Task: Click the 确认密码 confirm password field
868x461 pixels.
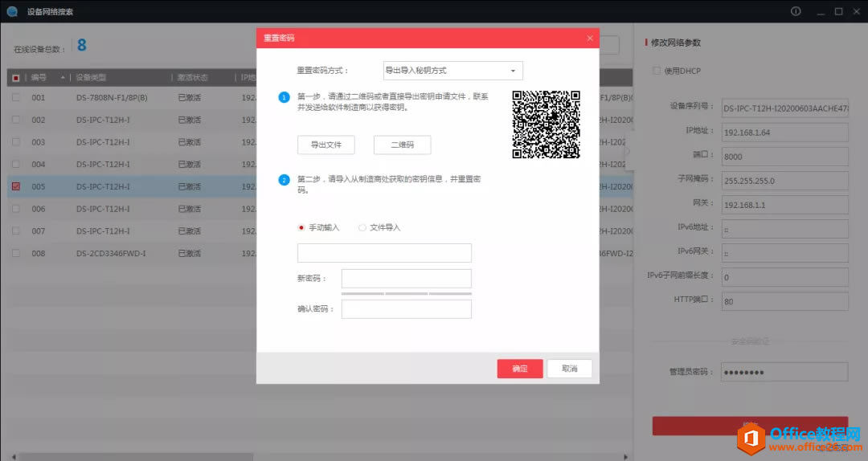Action: [407, 309]
